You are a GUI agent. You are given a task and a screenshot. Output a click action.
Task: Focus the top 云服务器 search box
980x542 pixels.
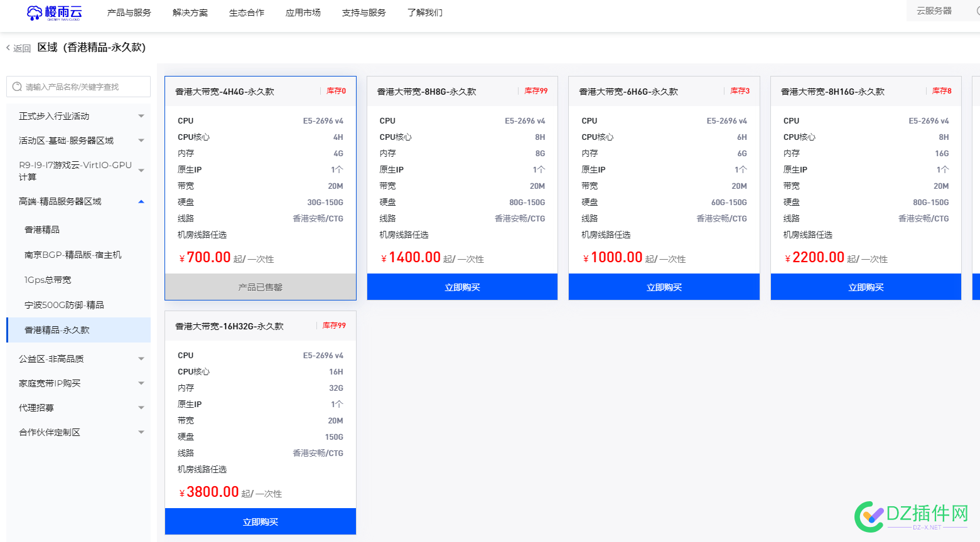pos(943,11)
